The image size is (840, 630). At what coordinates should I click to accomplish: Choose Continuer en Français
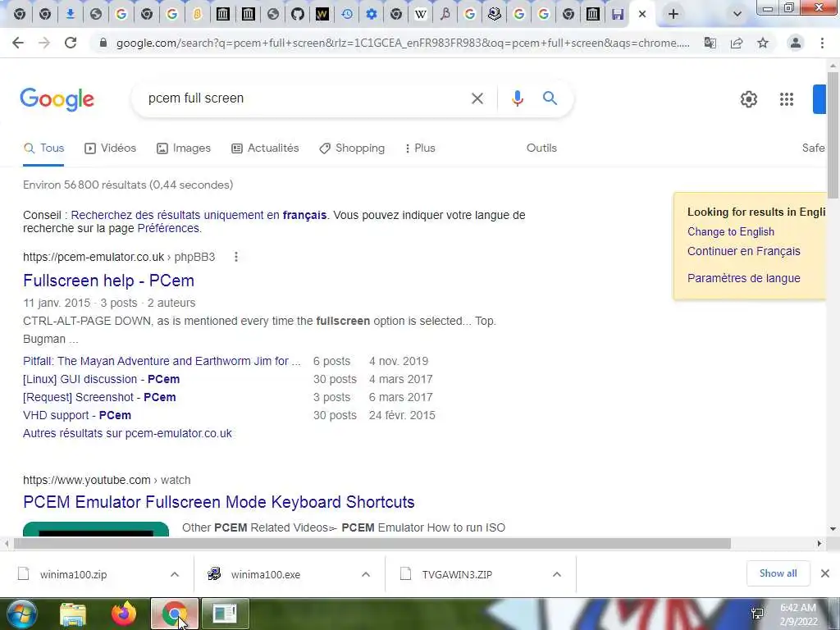pyautogui.click(x=743, y=251)
